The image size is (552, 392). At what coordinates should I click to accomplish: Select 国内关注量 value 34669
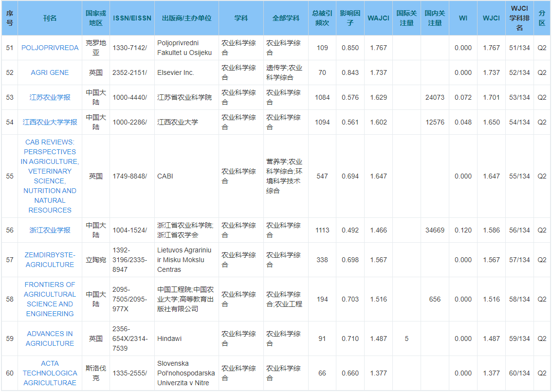(435, 230)
